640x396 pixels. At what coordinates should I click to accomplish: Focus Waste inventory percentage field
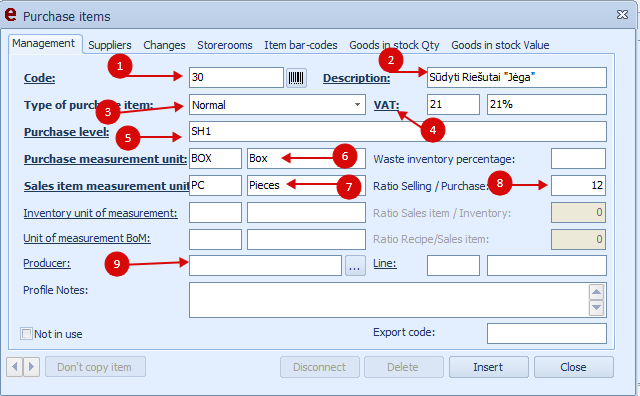(578, 158)
